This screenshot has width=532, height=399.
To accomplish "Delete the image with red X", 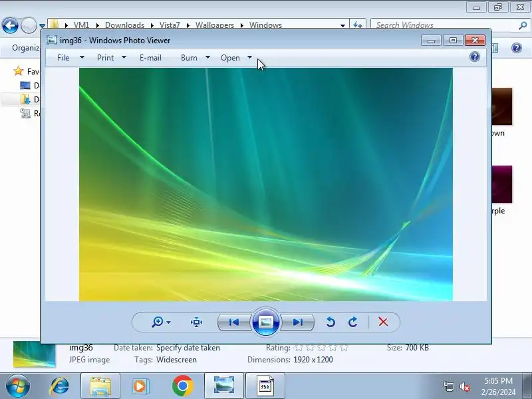I will [383, 322].
